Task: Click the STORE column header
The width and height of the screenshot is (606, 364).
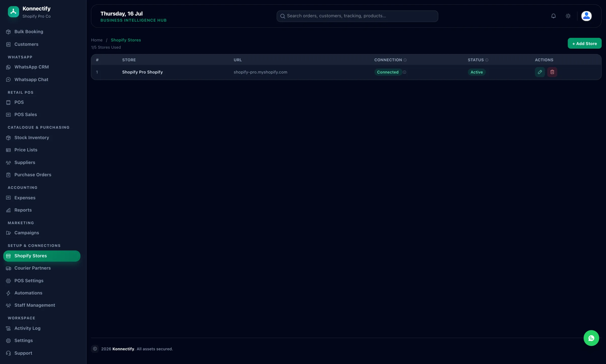Action: (x=129, y=60)
